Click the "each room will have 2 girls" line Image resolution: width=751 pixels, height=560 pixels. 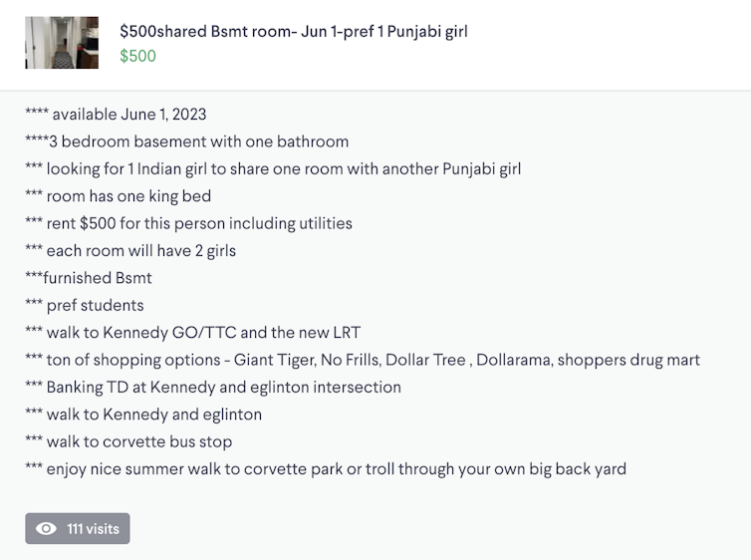[x=130, y=250]
